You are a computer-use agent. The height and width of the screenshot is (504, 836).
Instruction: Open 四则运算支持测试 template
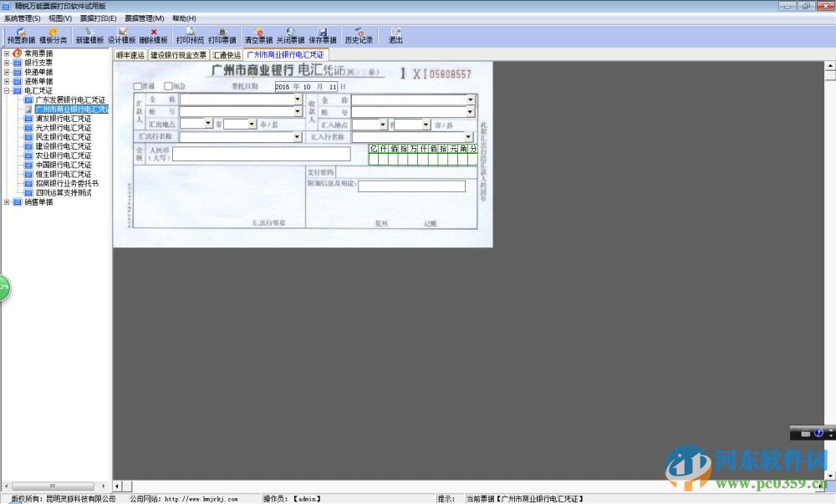(x=64, y=193)
